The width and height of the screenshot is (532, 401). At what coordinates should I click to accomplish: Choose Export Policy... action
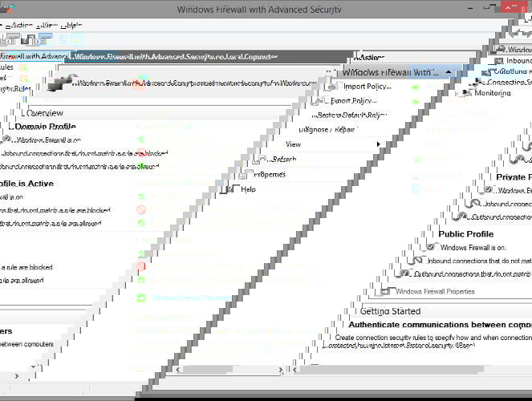click(354, 101)
